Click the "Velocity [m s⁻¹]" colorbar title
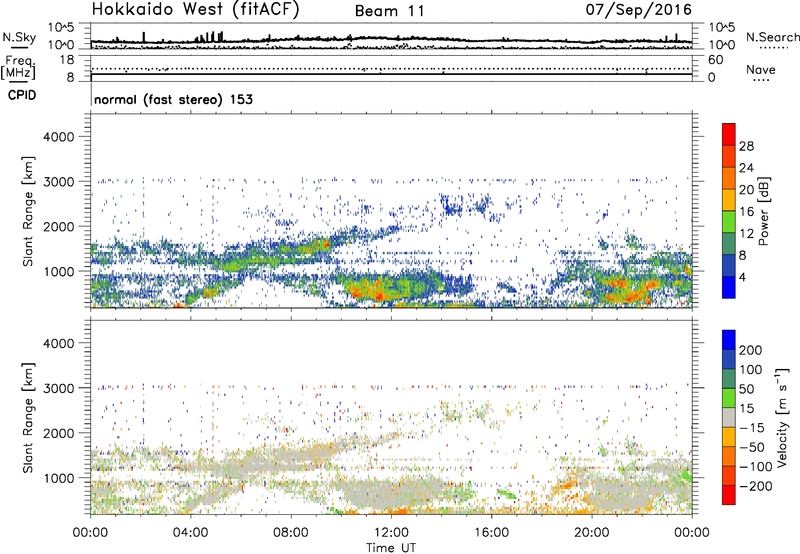 (781, 417)
